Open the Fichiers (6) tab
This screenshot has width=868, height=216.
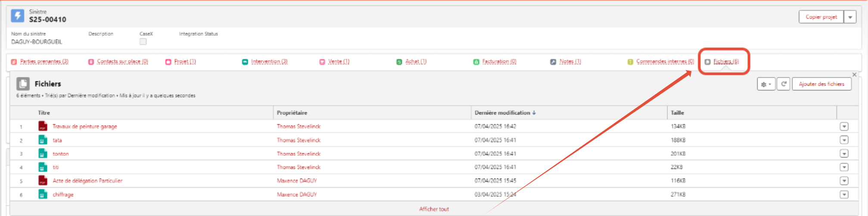click(x=726, y=62)
